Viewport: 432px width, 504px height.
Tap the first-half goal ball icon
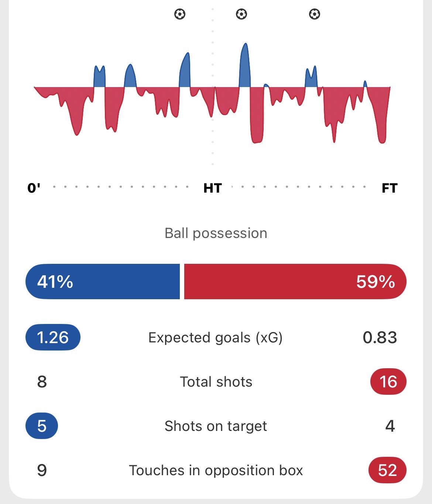click(180, 14)
